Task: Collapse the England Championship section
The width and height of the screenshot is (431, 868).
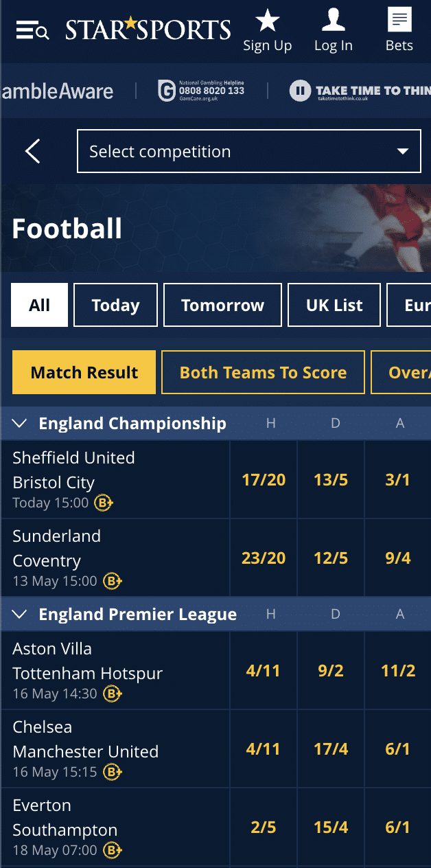Action: (x=19, y=423)
